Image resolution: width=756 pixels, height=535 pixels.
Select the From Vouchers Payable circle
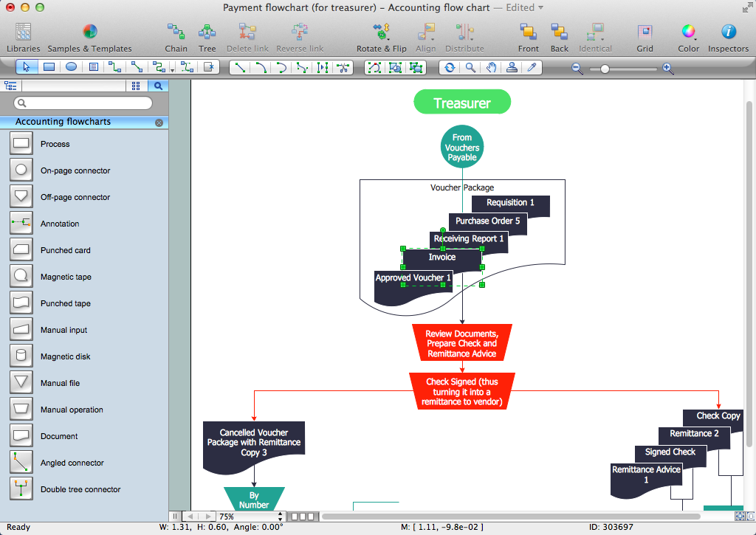pyautogui.click(x=462, y=147)
